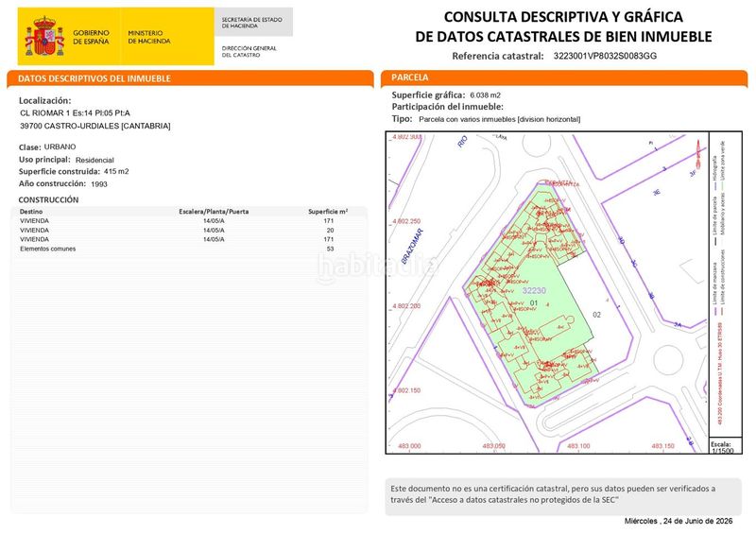The height and width of the screenshot is (534, 756).
Task: Click coordinate label "483.150" on the map
Action: pyautogui.click(x=663, y=446)
